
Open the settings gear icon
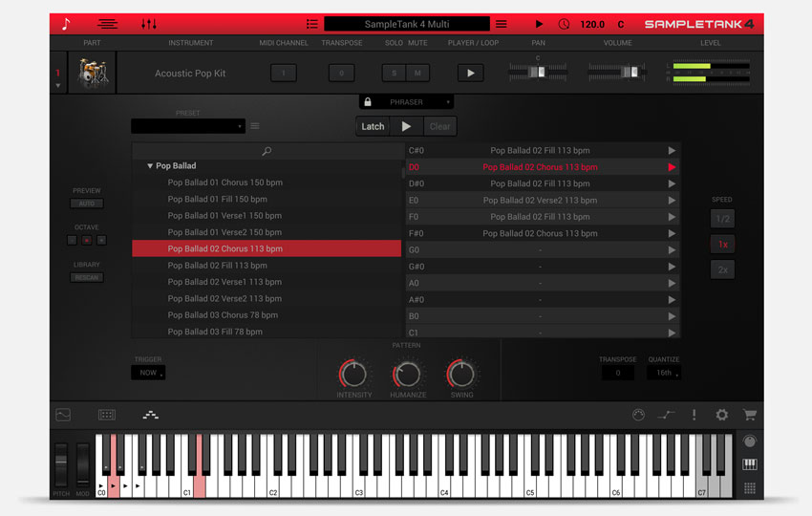pyautogui.click(x=721, y=415)
